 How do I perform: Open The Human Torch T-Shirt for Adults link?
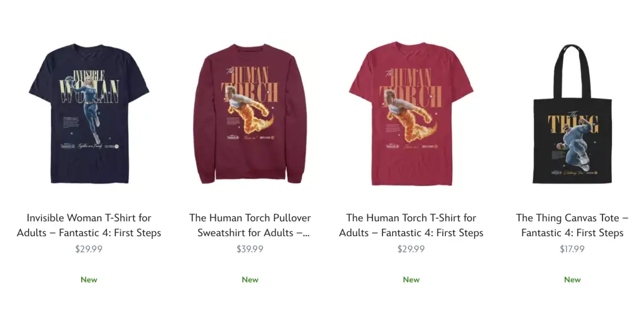click(411, 226)
